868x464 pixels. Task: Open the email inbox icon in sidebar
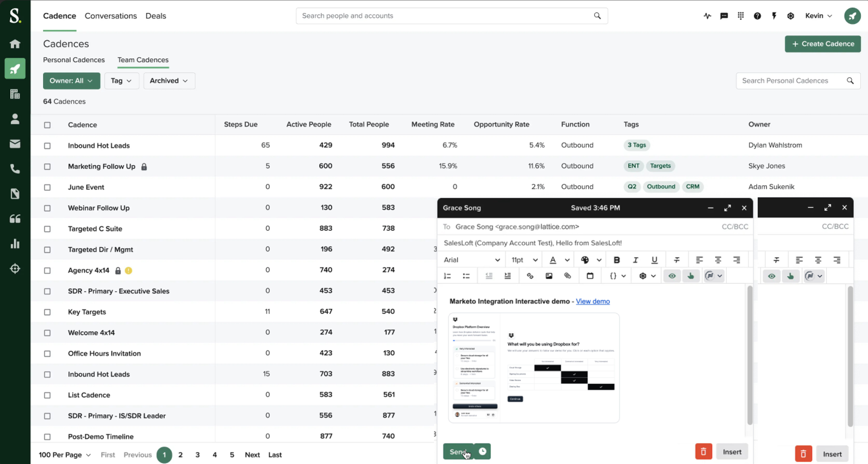pyautogui.click(x=15, y=144)
